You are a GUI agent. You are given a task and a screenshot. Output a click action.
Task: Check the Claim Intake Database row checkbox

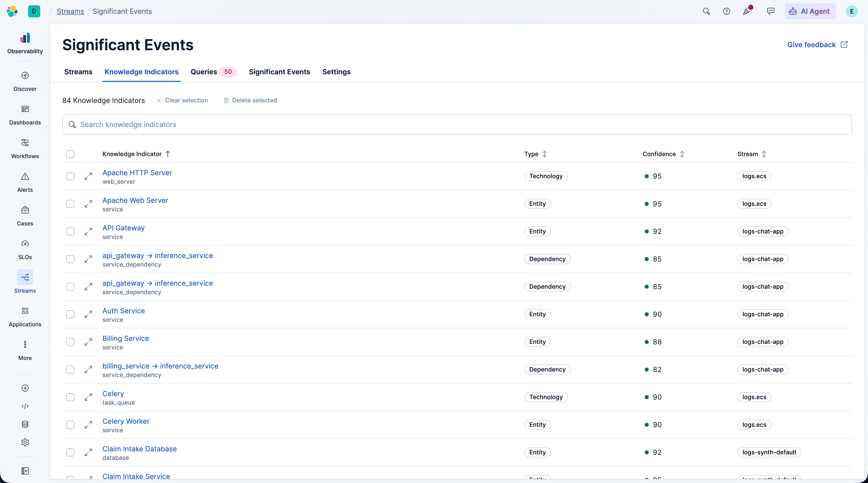(x=70, y=452)
